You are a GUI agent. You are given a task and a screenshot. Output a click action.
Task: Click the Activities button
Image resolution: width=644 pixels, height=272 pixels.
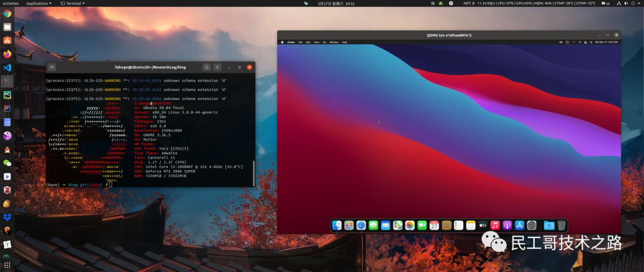click(11, 4)
